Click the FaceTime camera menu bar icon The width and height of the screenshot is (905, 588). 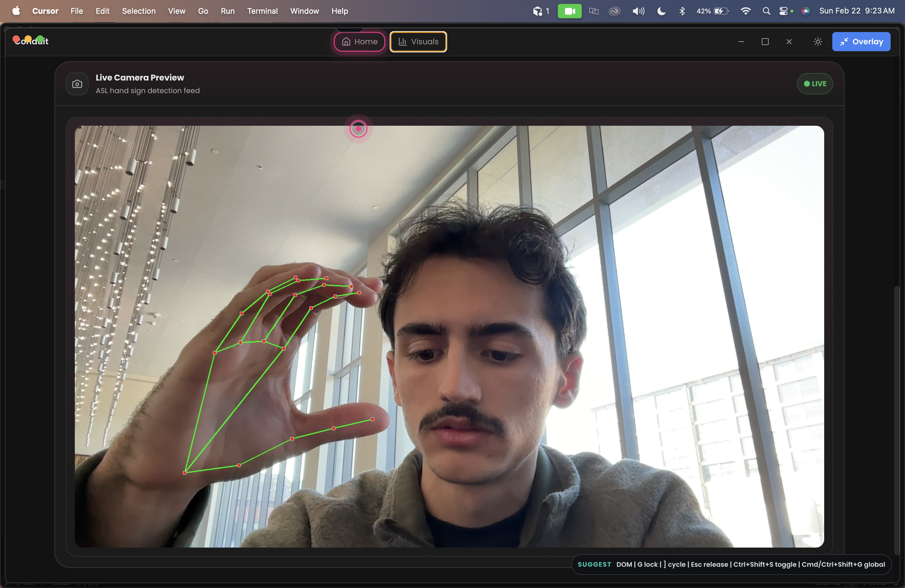click(x=569, y=11)
